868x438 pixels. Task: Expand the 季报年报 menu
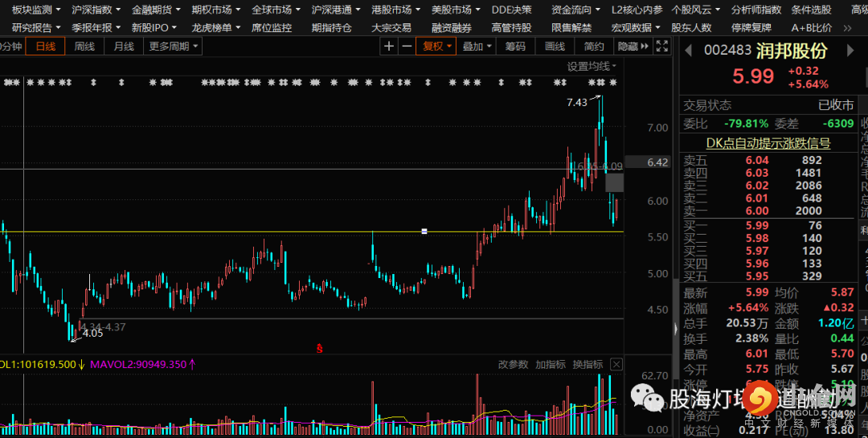pyautogui.click(x=96, y=27)
